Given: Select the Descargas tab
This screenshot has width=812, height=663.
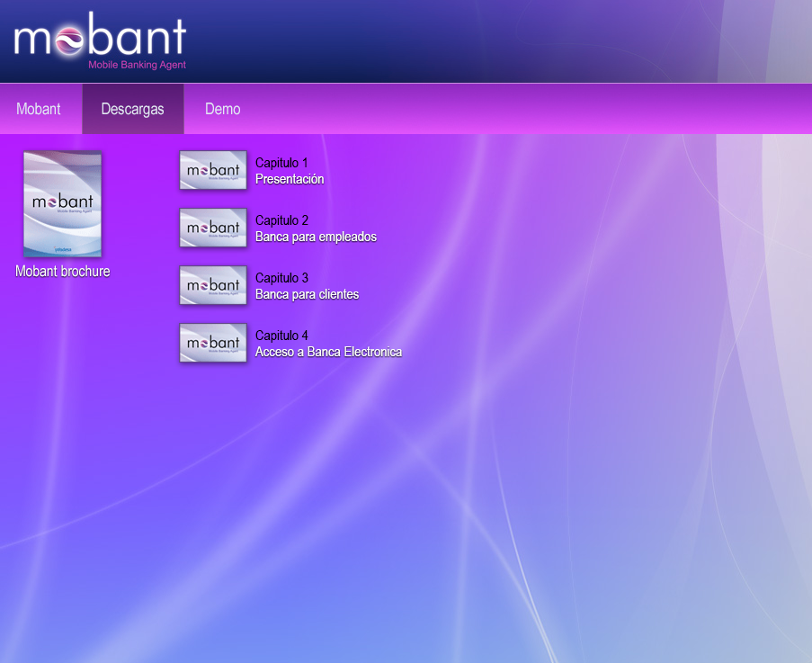Looking at the screenshot, I should coord(133,109).
